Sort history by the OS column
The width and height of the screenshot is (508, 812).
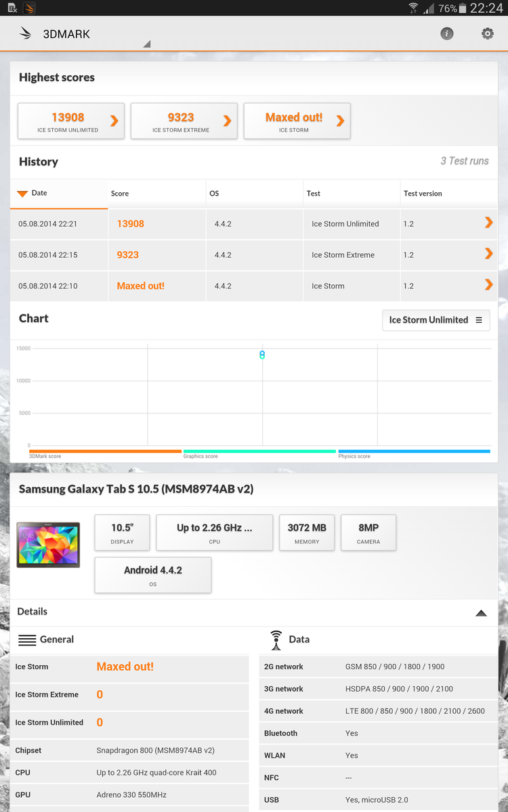pos(255,194)
